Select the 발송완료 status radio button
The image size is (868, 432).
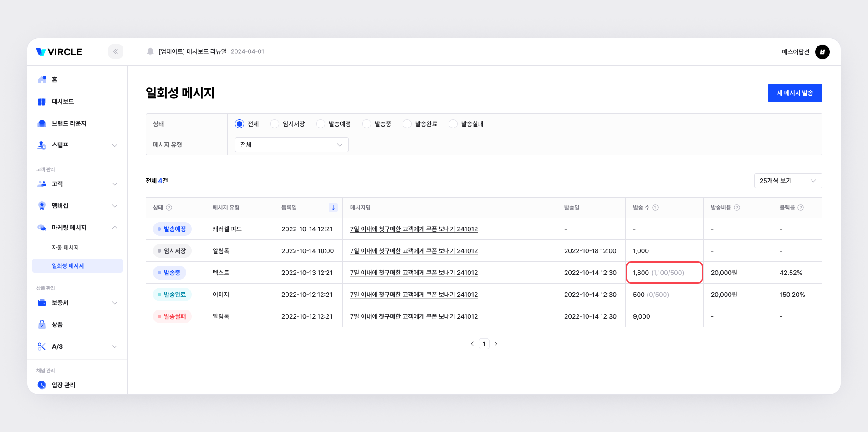click(x=407, y=124)
